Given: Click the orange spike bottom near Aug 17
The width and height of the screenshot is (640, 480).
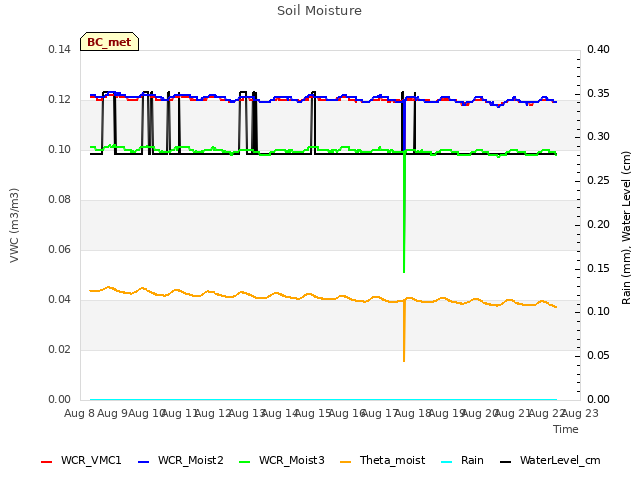Looking at the screenshot, I should coord(404,359).
